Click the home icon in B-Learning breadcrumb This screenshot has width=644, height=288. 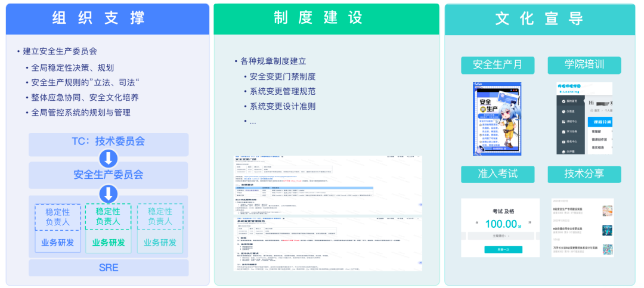tap(592, 110)
